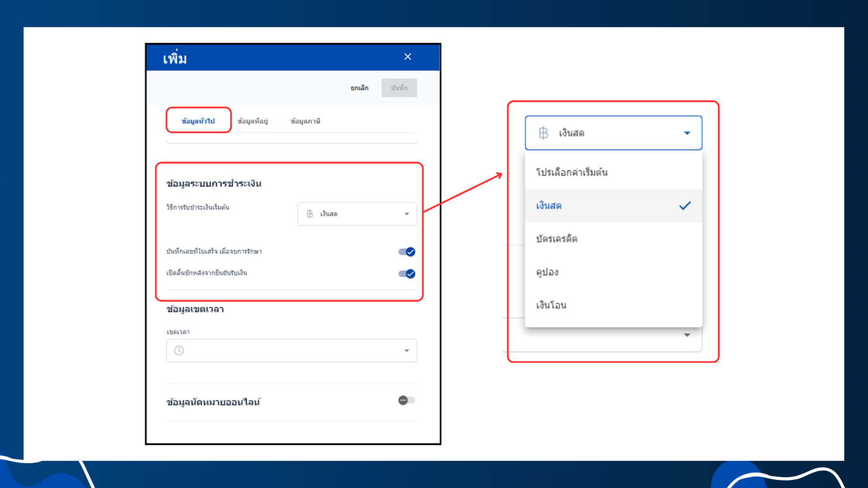Click arrow of partially hidden dropdown below list
Viewport: 868px width, 488px height.
pos(687,335)
